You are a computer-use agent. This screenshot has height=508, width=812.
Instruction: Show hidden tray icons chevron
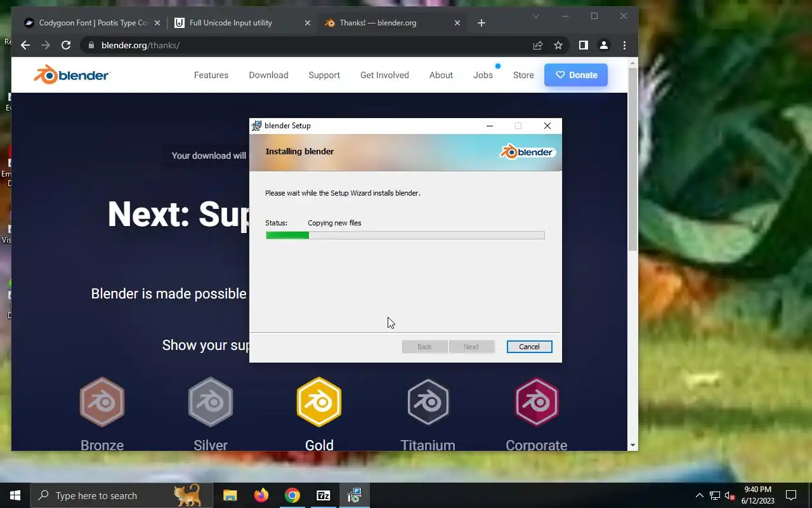[700, 495]
